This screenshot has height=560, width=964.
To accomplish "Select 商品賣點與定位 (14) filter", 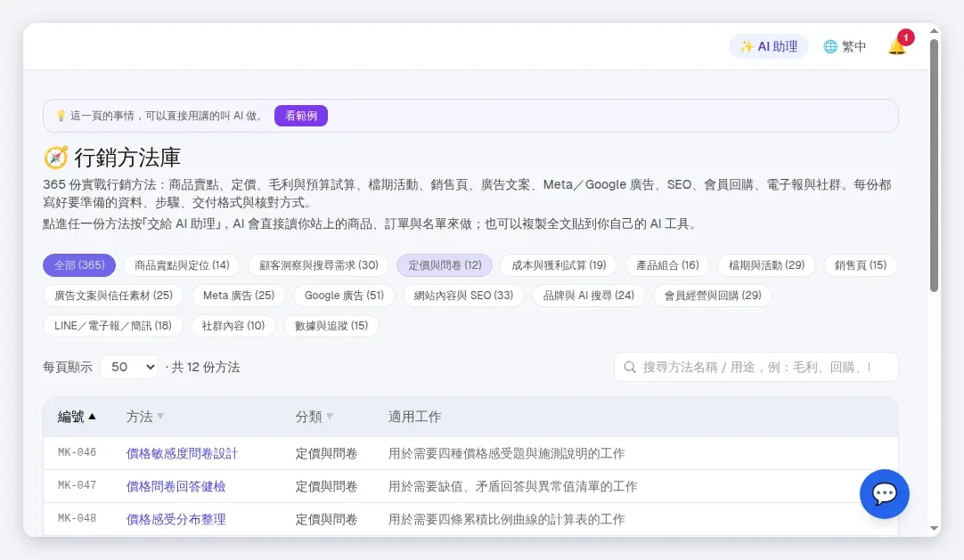I will (182, 265).
